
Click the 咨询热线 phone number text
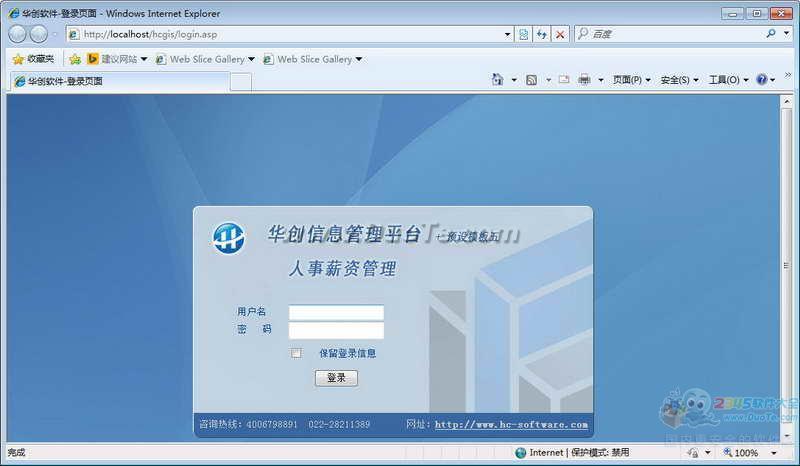[284, 424]
